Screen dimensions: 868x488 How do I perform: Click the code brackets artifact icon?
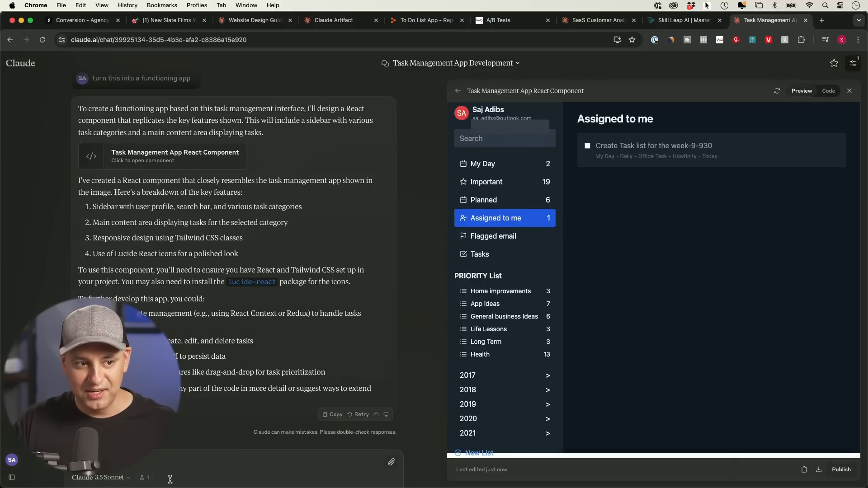91,156
